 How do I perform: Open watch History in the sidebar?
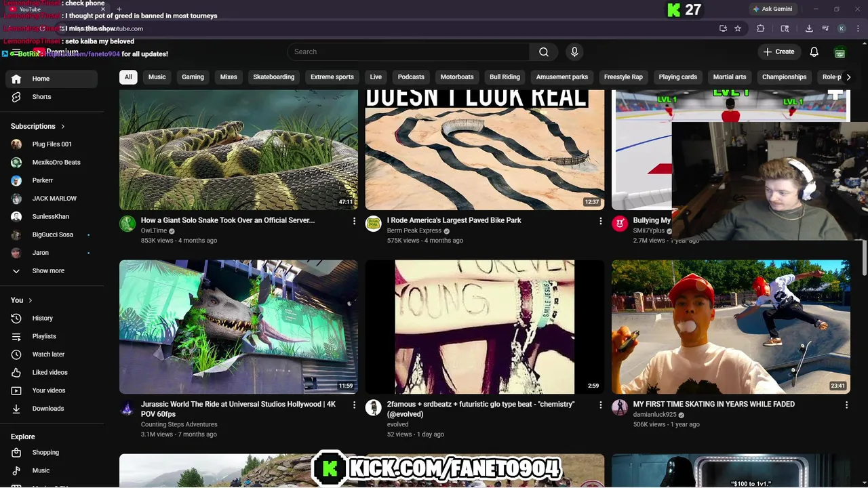(52, 318)
